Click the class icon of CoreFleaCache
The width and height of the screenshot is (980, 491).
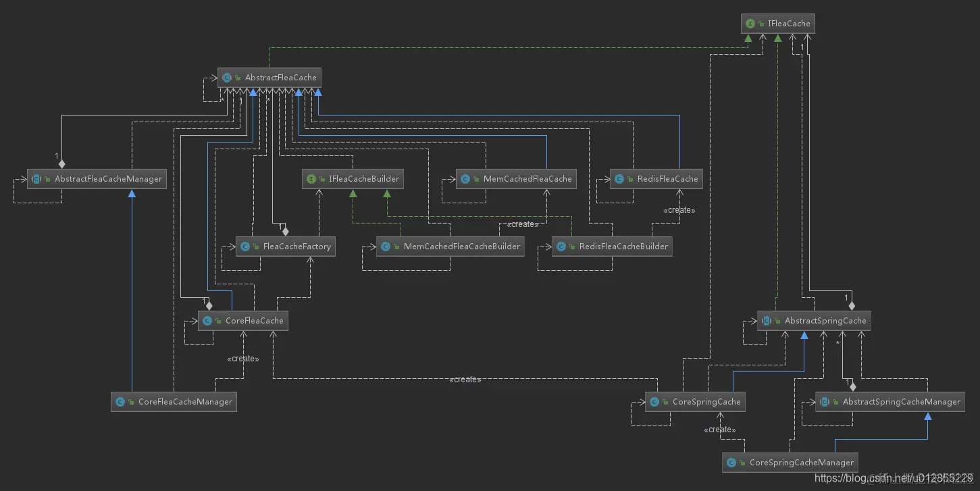pos(207,321)
